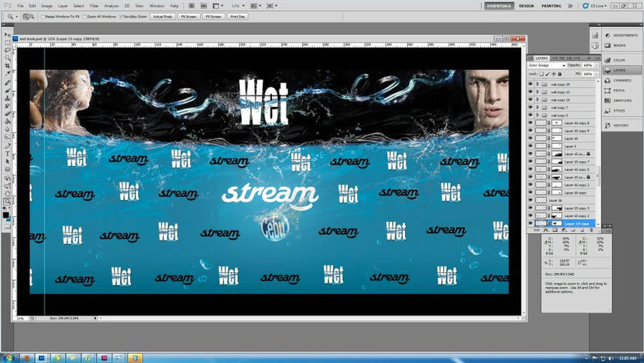644x363 pixels.
Task: Launch Bridge from application bar
Action: click(x=192, y=6)
